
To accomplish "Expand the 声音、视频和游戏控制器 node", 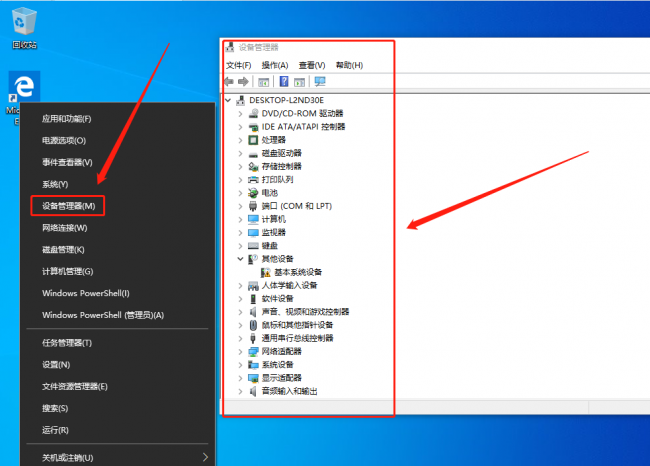I will point(240,312).
